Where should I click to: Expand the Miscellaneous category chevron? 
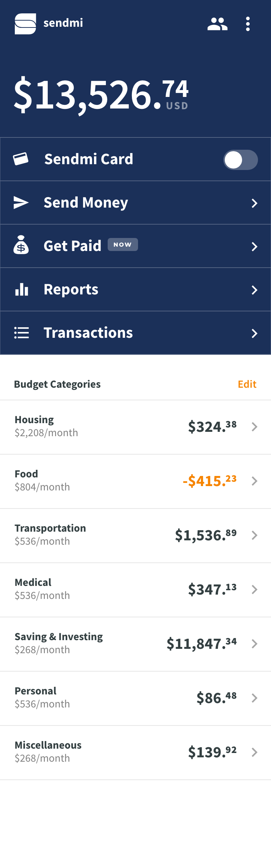coord(254,753)
